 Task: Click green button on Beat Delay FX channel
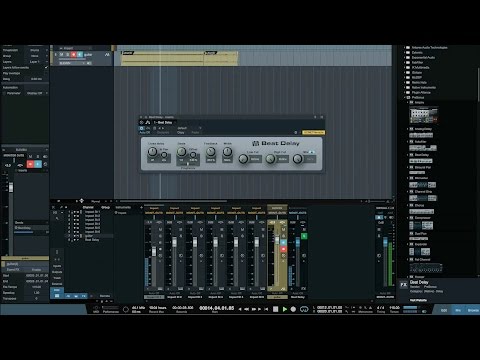click(x=304, y=236)
